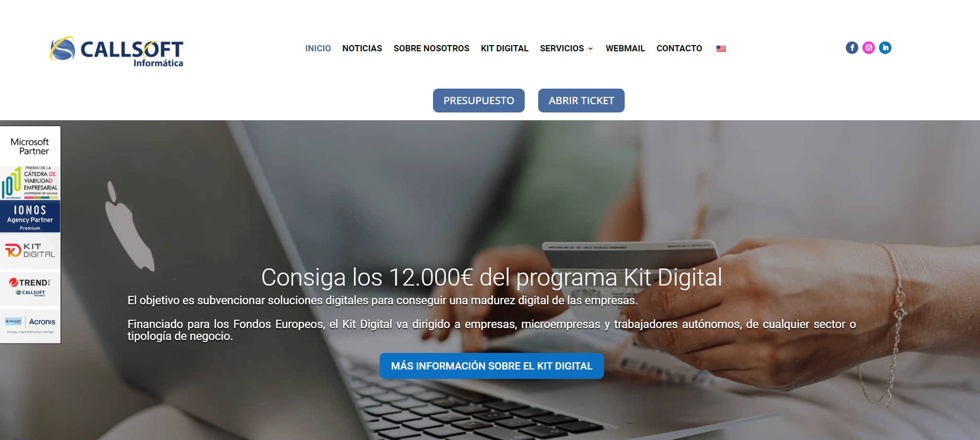Click the Kit Digital sidebar badge

pyautogui.click(x=30, y=250)
